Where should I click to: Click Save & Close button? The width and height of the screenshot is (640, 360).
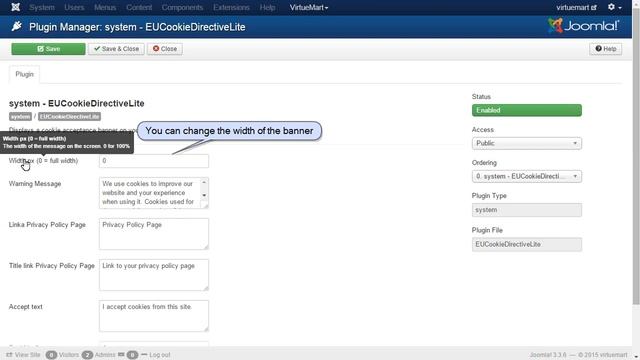pyautogui.click(x=116, y=49)
